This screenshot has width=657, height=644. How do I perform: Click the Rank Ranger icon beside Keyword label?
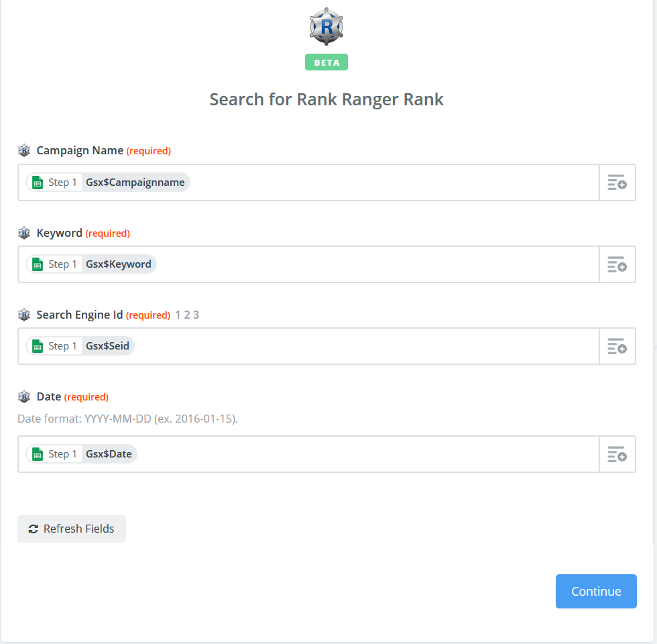(x=25, y=233)
